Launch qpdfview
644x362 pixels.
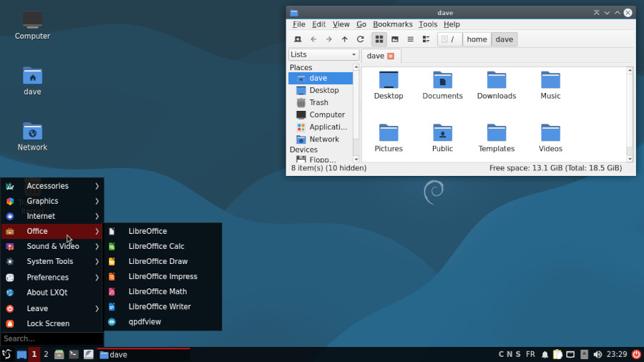(x=163, y=322)
